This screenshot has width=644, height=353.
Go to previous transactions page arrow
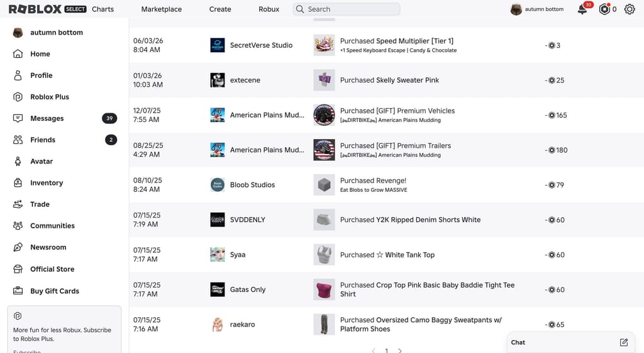[x=374, y=350]
